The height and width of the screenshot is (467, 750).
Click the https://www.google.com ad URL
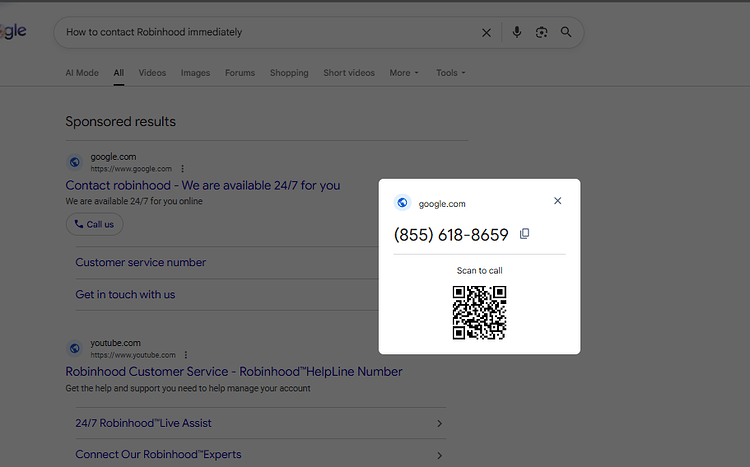coord(131,169)
